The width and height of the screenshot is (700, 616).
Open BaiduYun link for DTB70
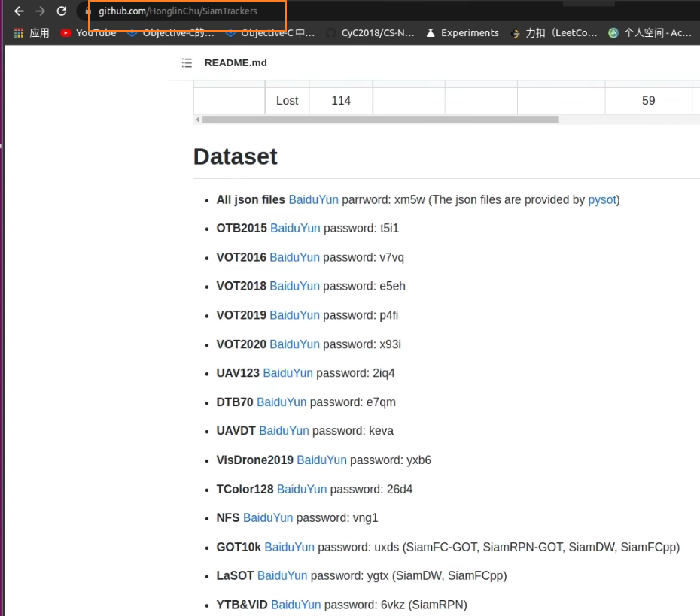pyautogui.click(x=282, y=402)
